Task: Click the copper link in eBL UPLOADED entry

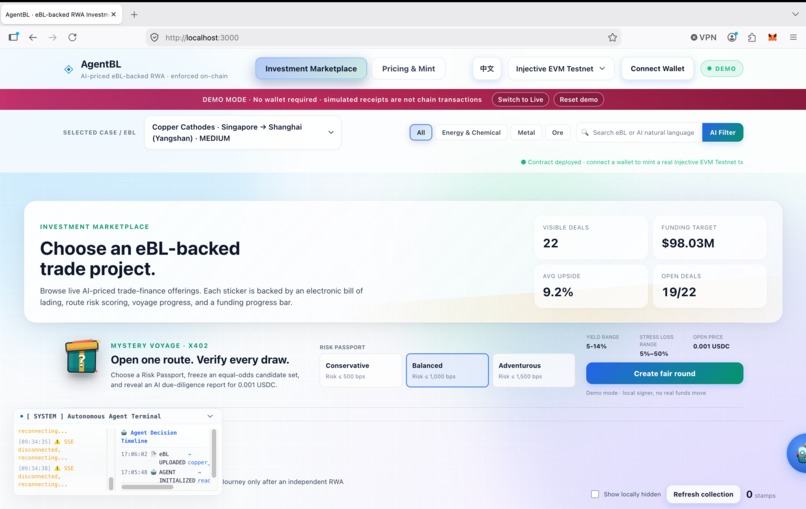Action: pyautogui.click(x=197, y=462)
